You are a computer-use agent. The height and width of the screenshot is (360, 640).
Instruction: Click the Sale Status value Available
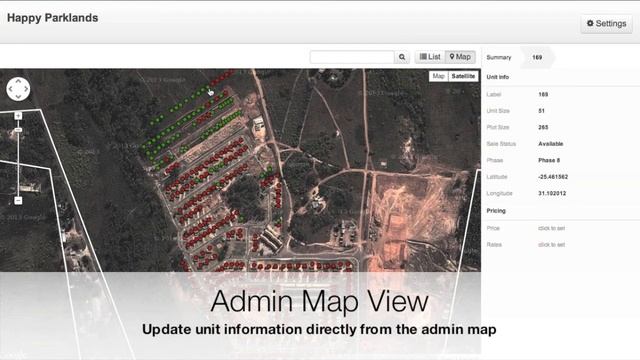click(551, 144)
